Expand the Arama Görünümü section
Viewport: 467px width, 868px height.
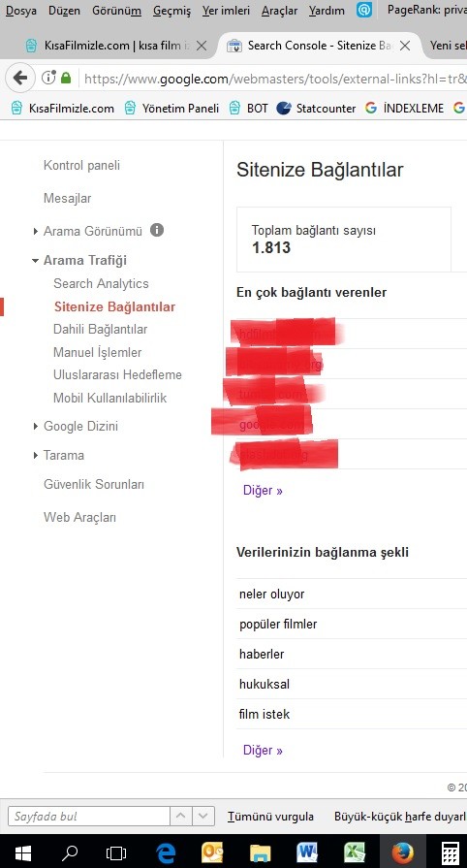[36, 232]
